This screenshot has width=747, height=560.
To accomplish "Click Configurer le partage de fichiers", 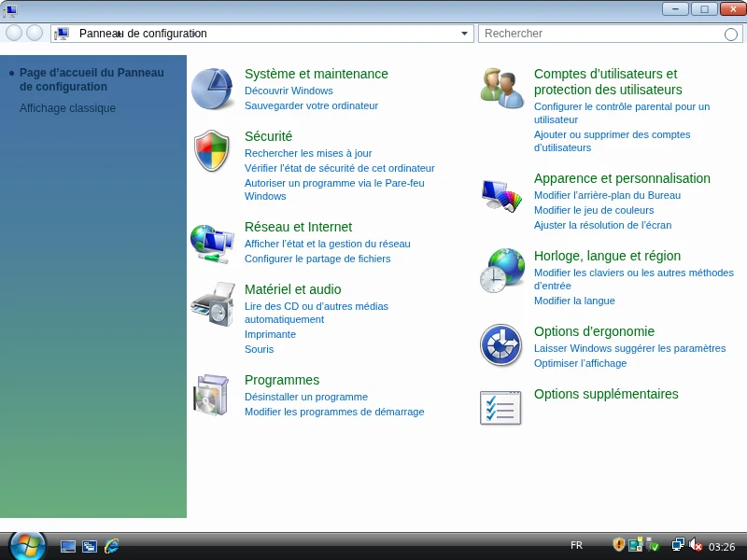I will pyautogui.click(x=317, y=259).
